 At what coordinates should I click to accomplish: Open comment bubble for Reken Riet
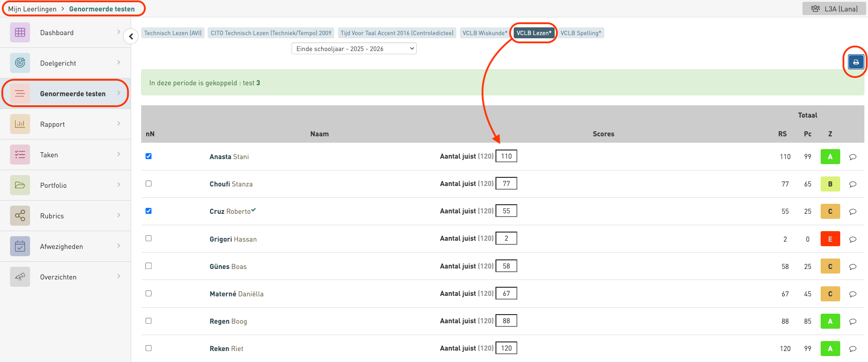(853, 349)
